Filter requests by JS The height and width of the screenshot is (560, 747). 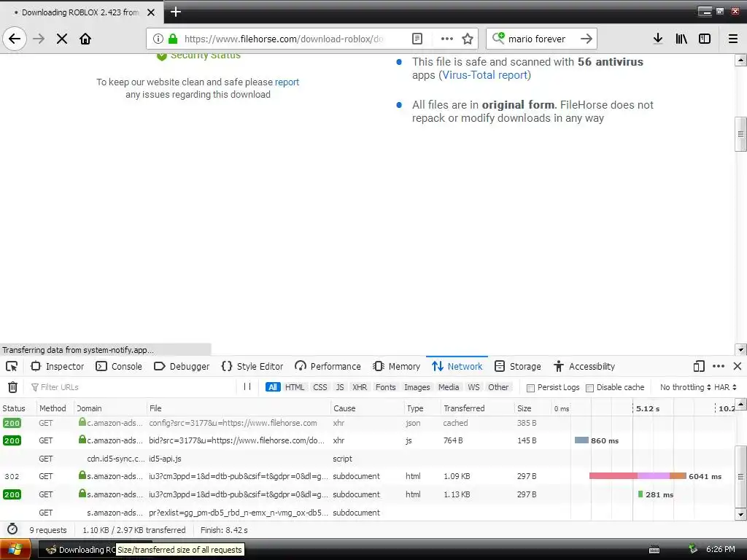click(340, 387)
